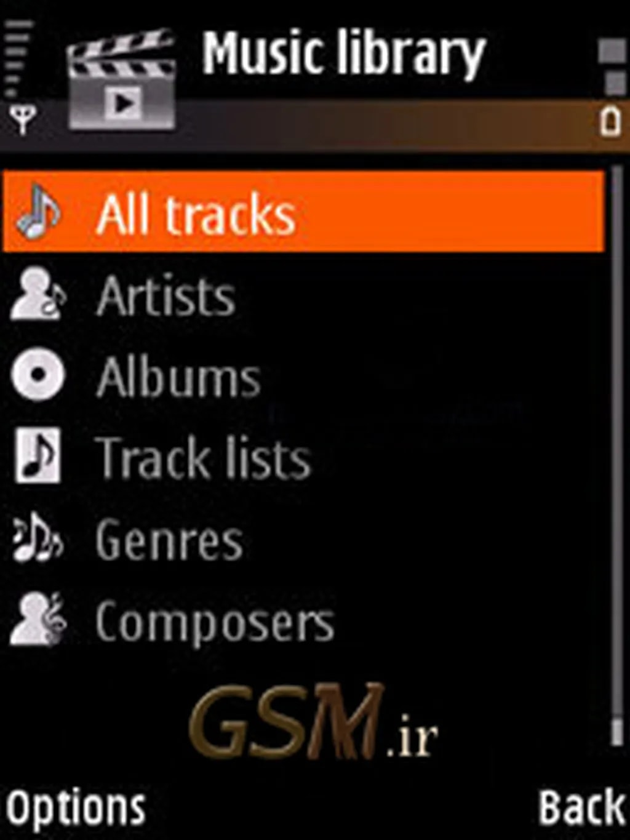
Task: Browse music by Genres
Action: (x=304, y=539)
